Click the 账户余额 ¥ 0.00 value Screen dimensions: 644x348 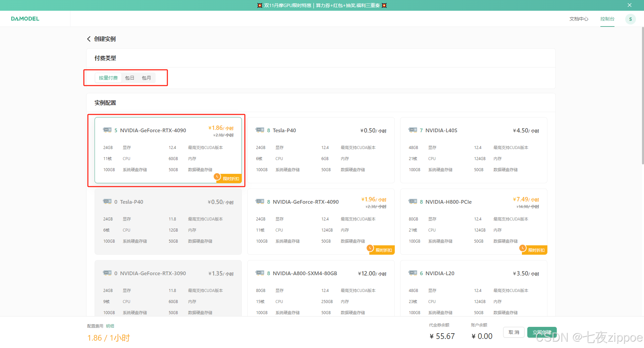pyautogui.click(x=482, y=336)
